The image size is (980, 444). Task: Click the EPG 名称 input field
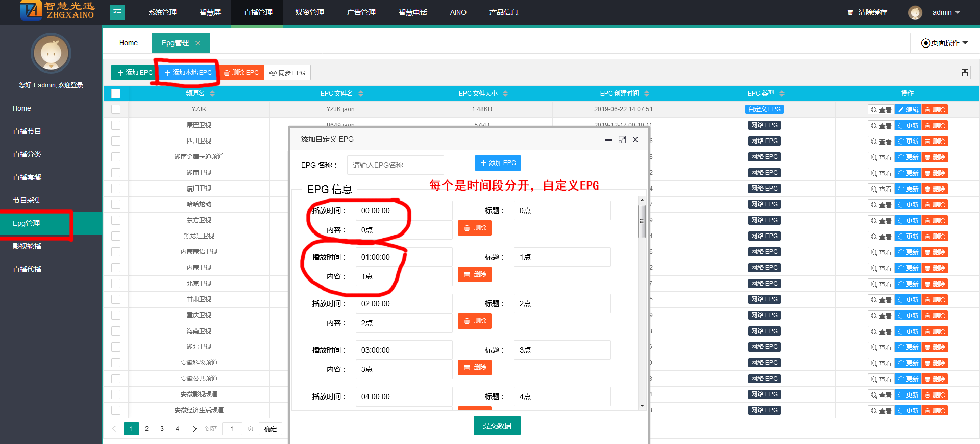395,165
